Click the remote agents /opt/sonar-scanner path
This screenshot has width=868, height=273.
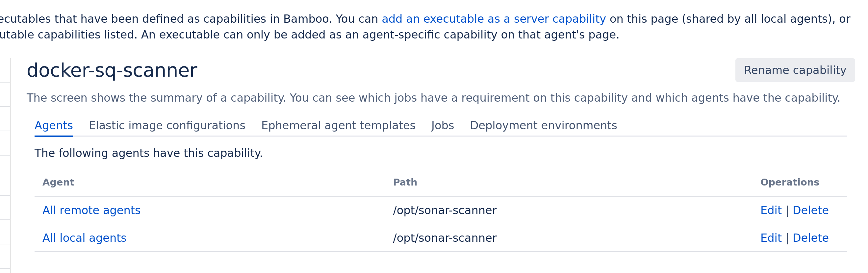click(445, 210)
